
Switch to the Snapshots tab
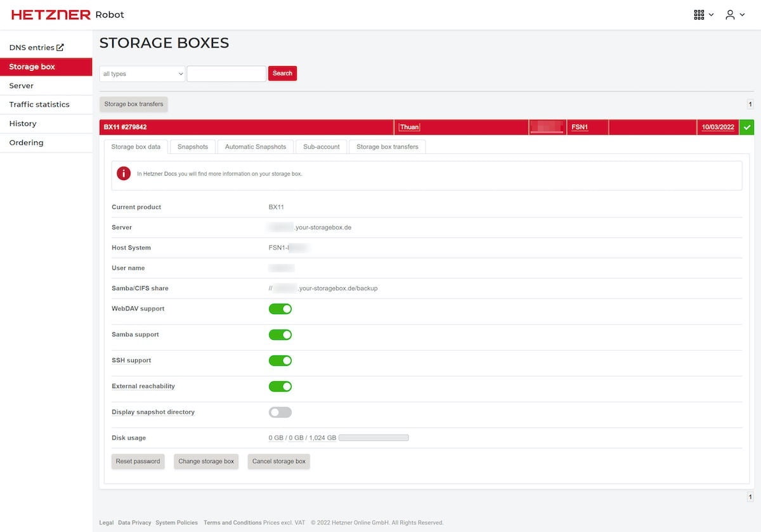pos(193,147)
